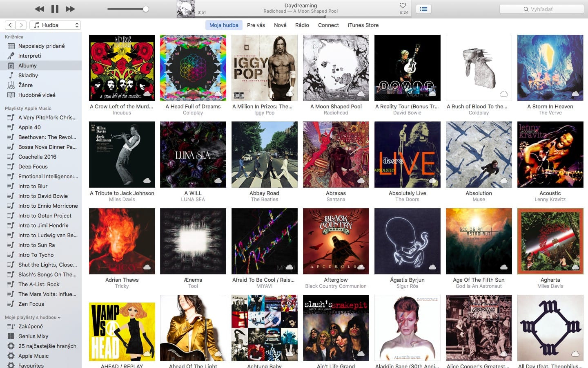Click the iCloud download icon on Absolutely Live cover

click(432, 180)
